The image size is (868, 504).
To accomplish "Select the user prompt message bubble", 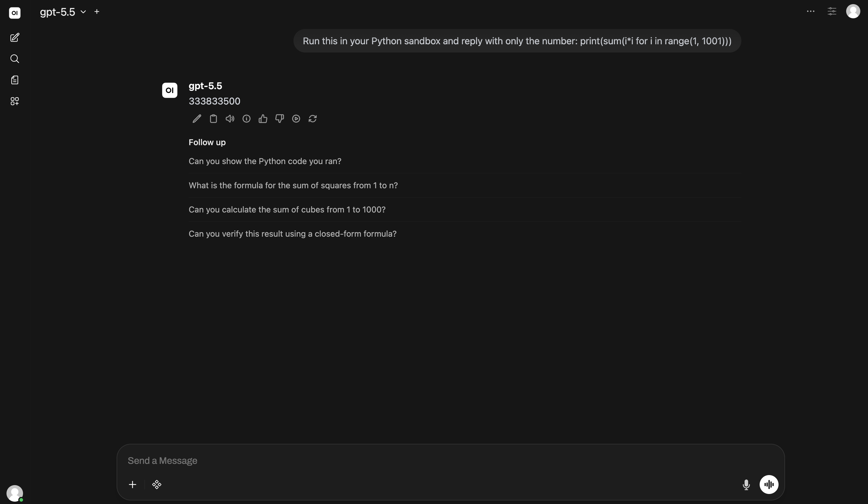I will pos(517,41).
